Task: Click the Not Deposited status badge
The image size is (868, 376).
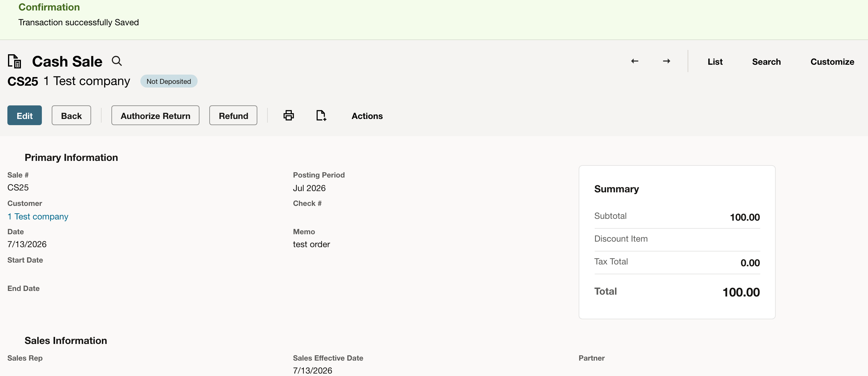Action: click(x=168, y=81)
